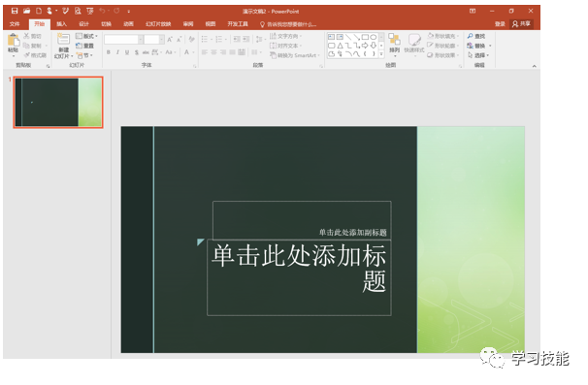Switch to the 视图 (View) ribbon tab

[211, 24]
